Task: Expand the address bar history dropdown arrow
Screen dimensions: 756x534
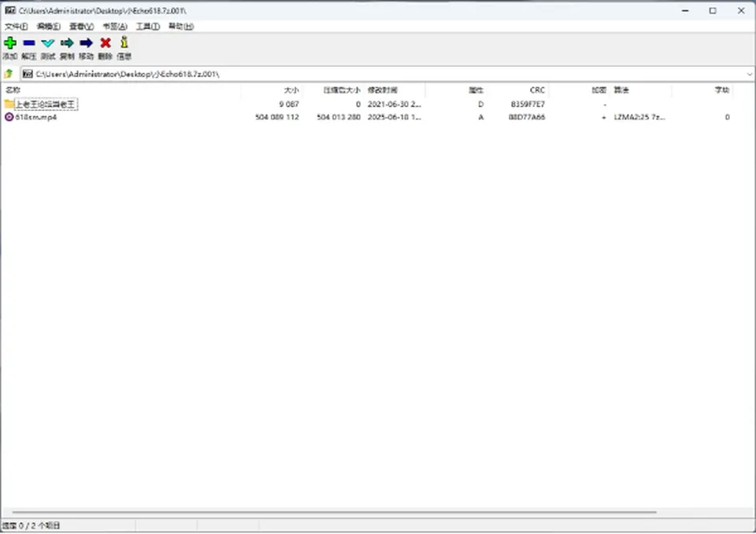Action: (750, 74)
